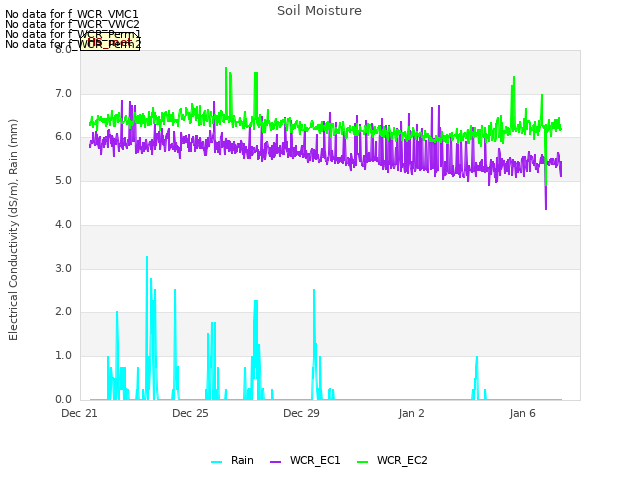640x480 pixels.
Task: Toggle the WCR_EC2 legend entry
Action: pos(392,460)
